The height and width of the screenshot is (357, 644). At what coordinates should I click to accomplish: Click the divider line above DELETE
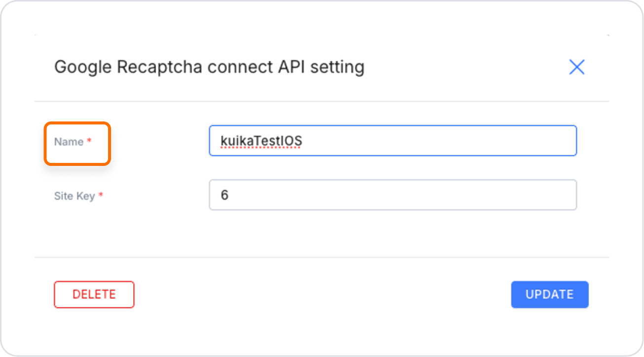(x=321, y=257)
